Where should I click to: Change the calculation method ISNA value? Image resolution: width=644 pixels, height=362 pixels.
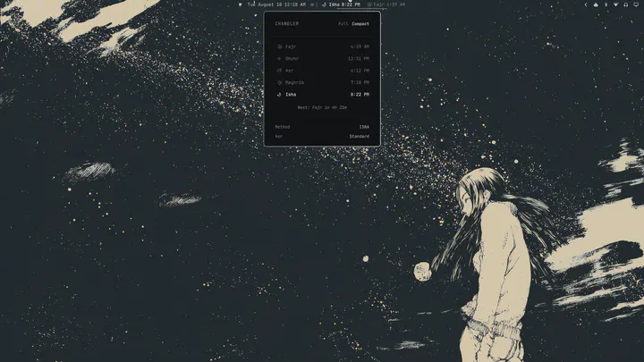click(x=364, y=127)
